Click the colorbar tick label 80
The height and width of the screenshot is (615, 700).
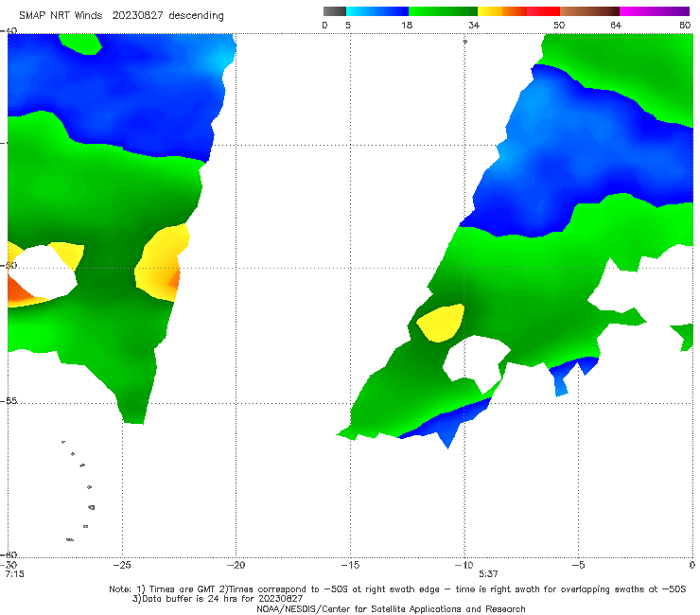pos(685,25)
